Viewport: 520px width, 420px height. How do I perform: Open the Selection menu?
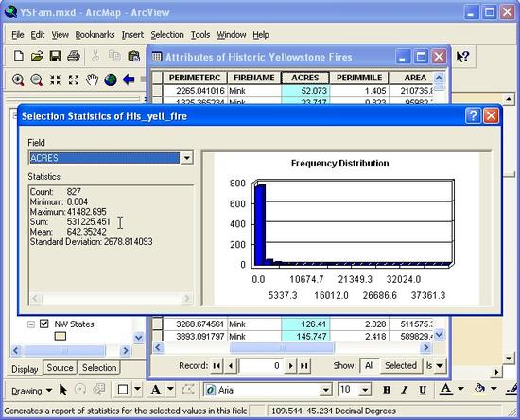click(x=167, y=35)
